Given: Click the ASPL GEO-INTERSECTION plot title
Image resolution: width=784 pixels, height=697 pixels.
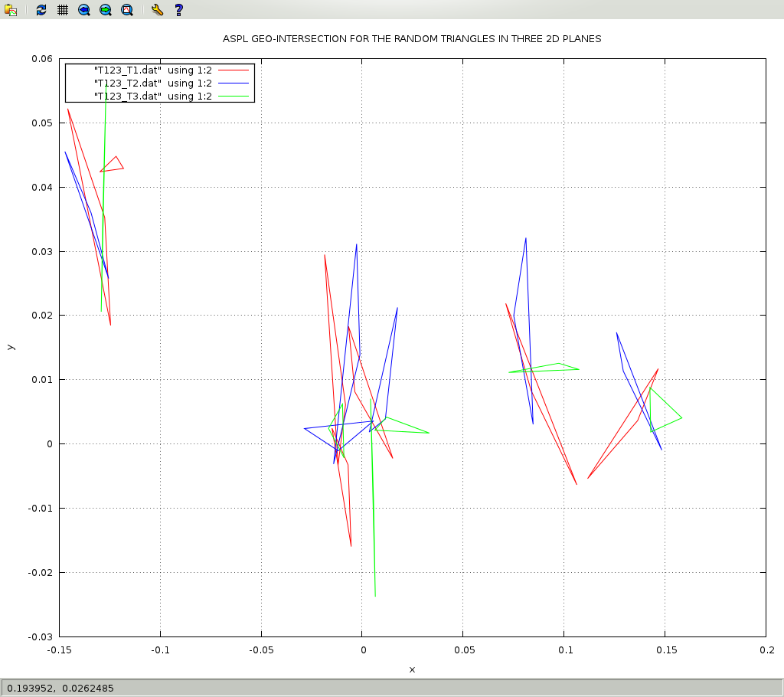Looking at the screenshot, I should [x=412, y=39].
